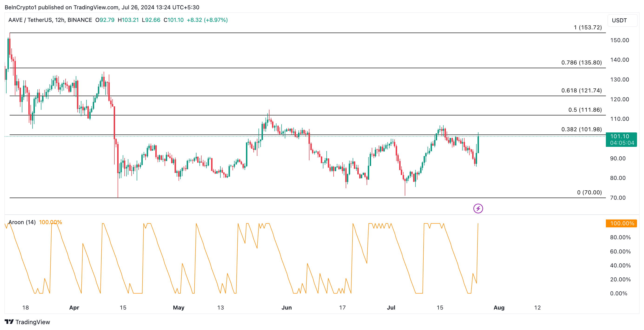Select the 1 (153.72) Fibonacci level label
Image resolution: width=644 pixels, height=330 pixels.
(588, 27)
